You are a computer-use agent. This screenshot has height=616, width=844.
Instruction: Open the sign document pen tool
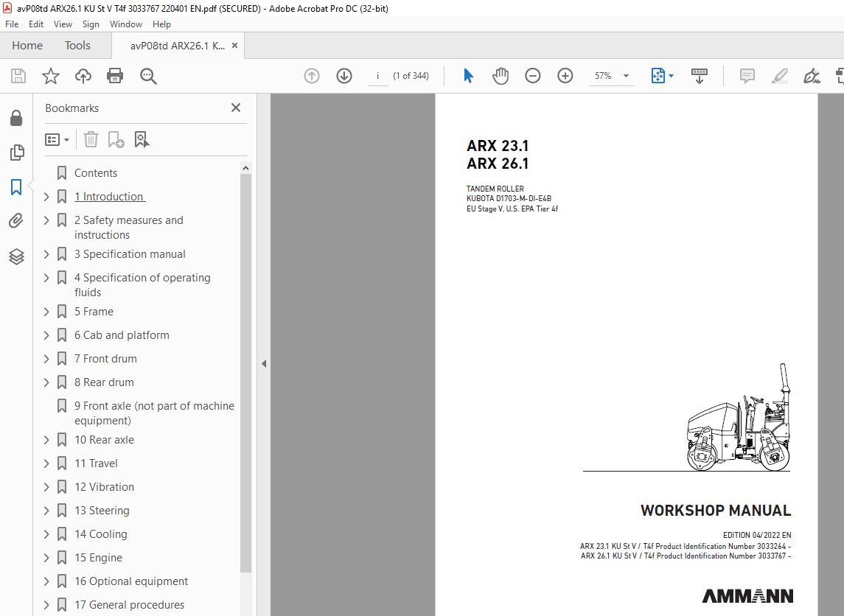[812, 76]
